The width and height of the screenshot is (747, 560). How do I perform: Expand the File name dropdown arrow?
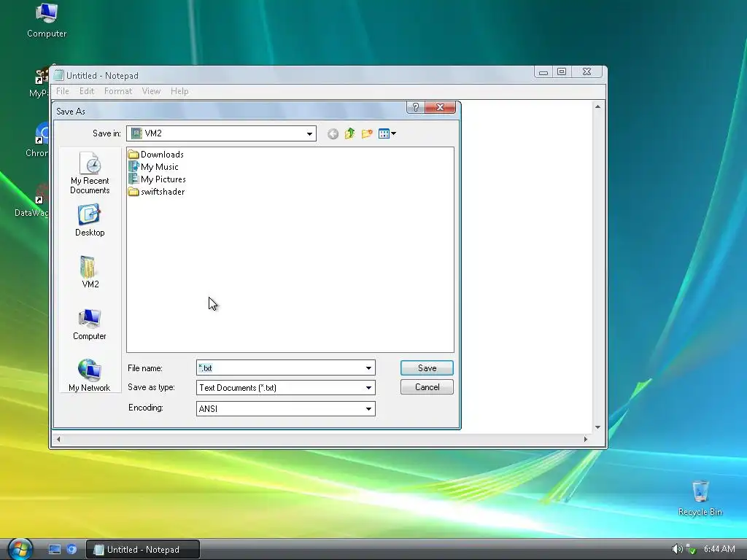(368, 368)
